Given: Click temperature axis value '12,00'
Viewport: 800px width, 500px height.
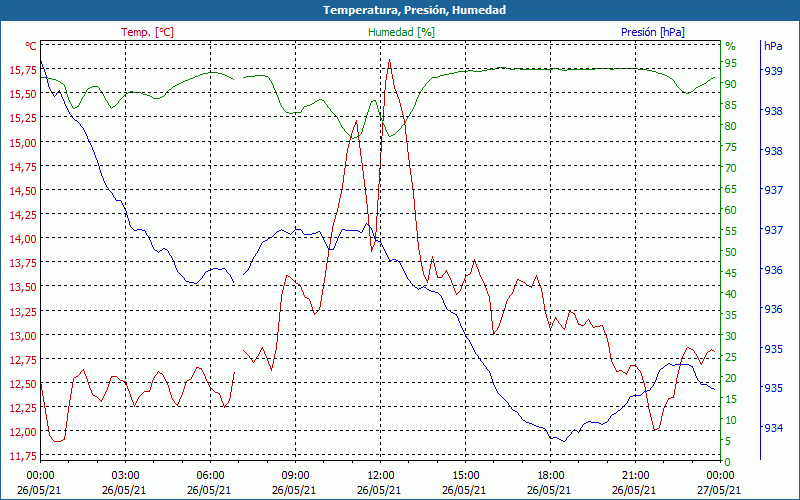Looking at the screenshot, I should [23, 432].
